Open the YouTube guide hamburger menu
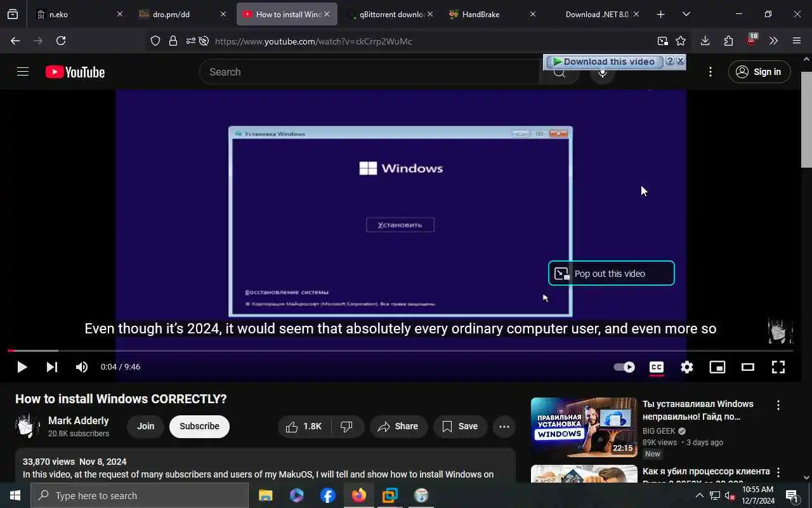The width and height of the screenshot is (812, 508). click(x=23, y=72)
